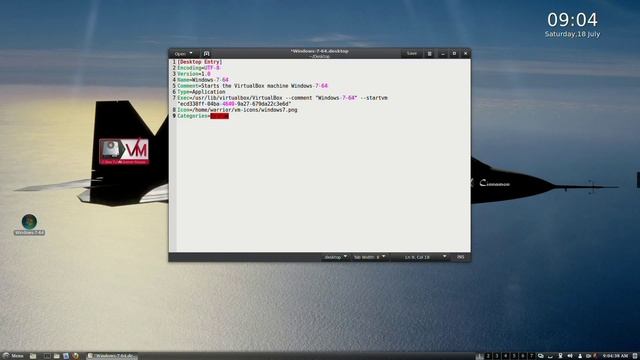Viewport: 640px width, 360px height.
Task: Click the Type=Application line
Action: point(201,92)
